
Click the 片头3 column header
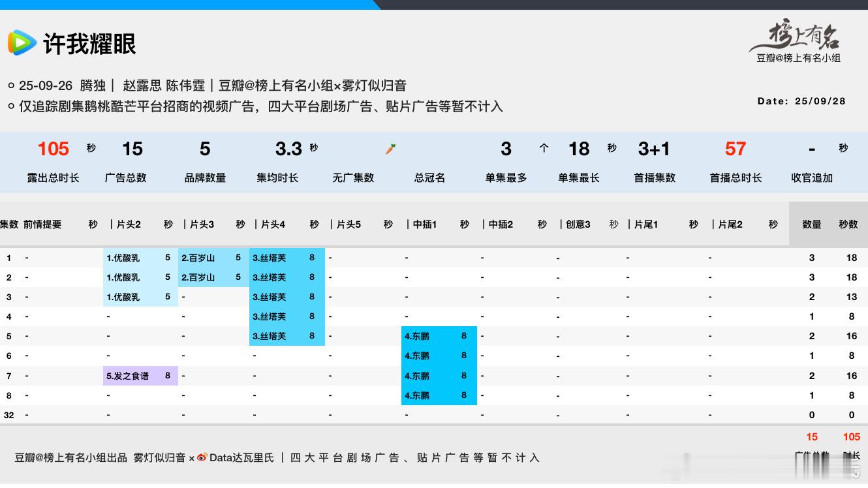pos(202,224)
